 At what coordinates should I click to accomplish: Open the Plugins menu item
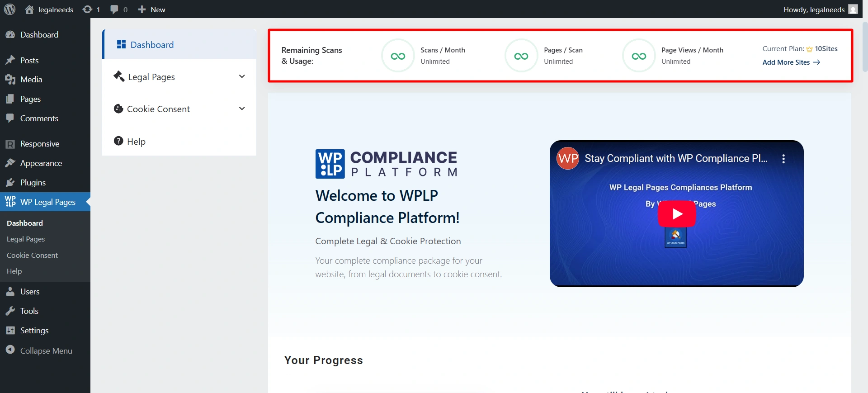point(33,183)
